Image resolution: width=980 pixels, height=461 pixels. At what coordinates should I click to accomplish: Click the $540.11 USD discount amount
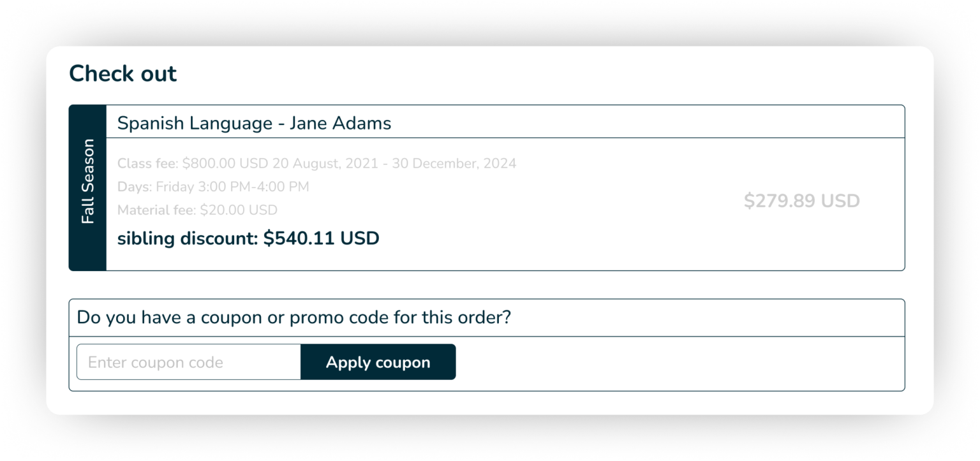click(x=321, y=239)
